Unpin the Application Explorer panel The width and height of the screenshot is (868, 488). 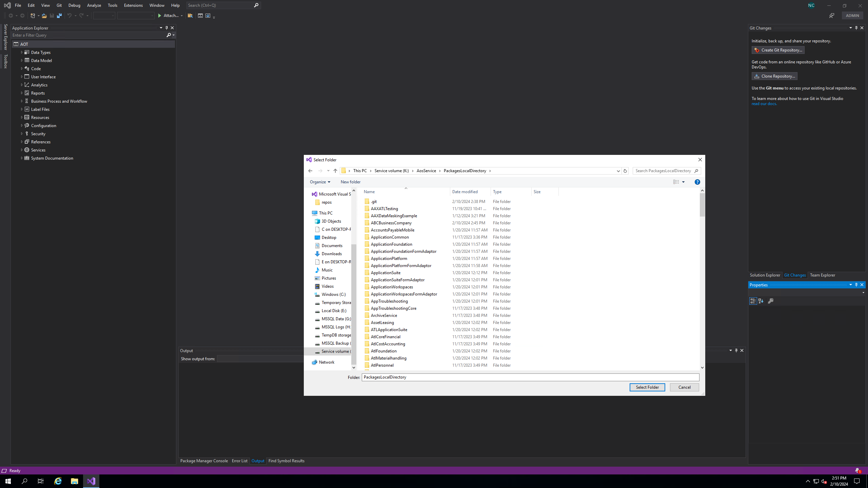(166, 28)
